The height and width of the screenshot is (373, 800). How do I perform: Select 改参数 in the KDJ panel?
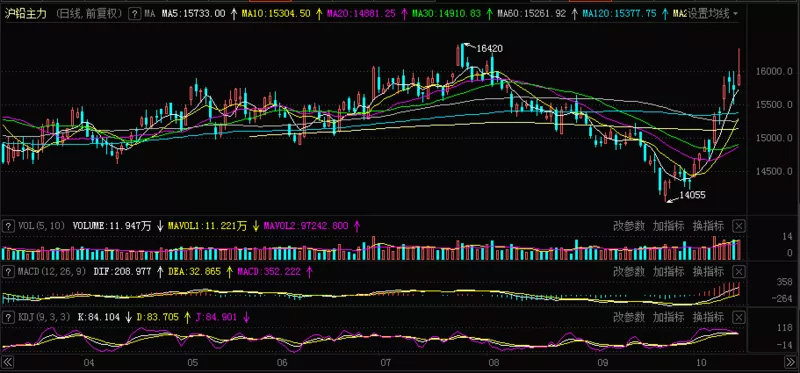[x=629, y=317]
